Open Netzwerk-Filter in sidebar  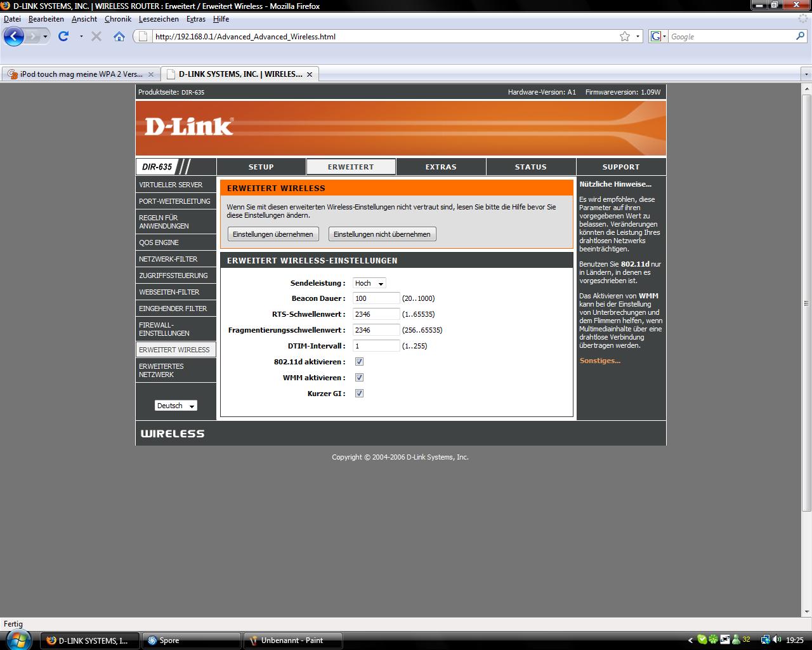[x=176, y=259]
